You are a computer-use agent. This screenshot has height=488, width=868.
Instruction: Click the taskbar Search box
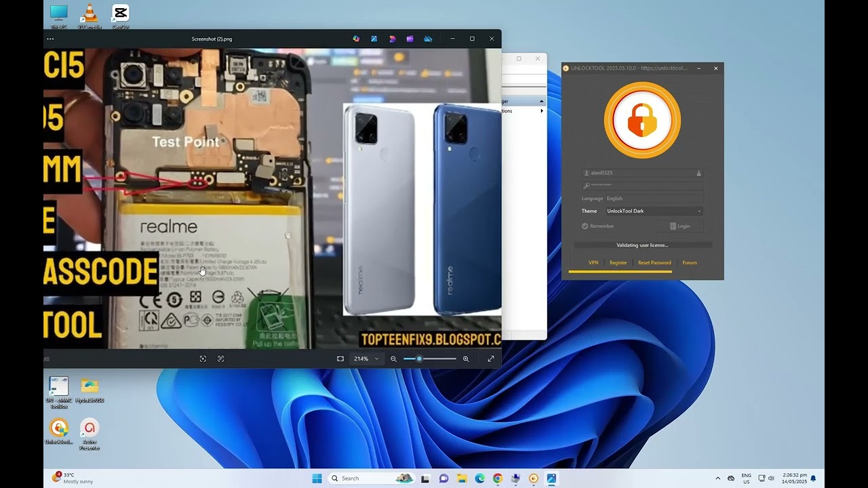point(372,478)
